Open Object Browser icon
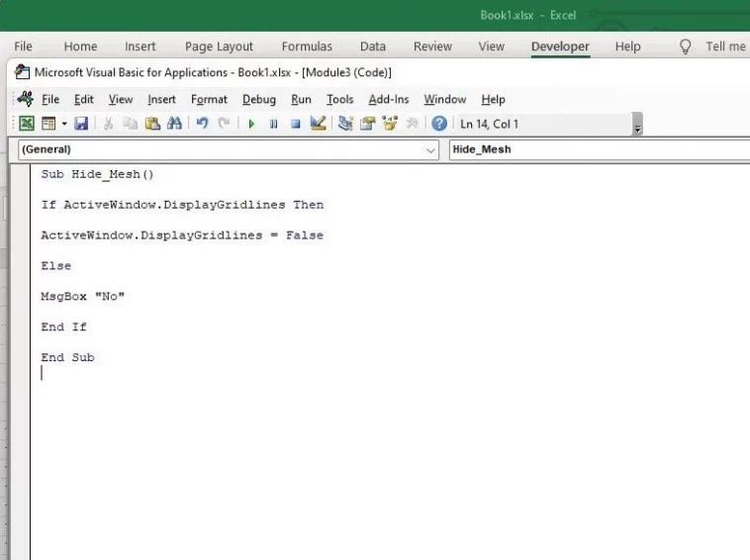The height and width of the screenshot is (560, 750). pyautogui.click(x=390, y=124)
